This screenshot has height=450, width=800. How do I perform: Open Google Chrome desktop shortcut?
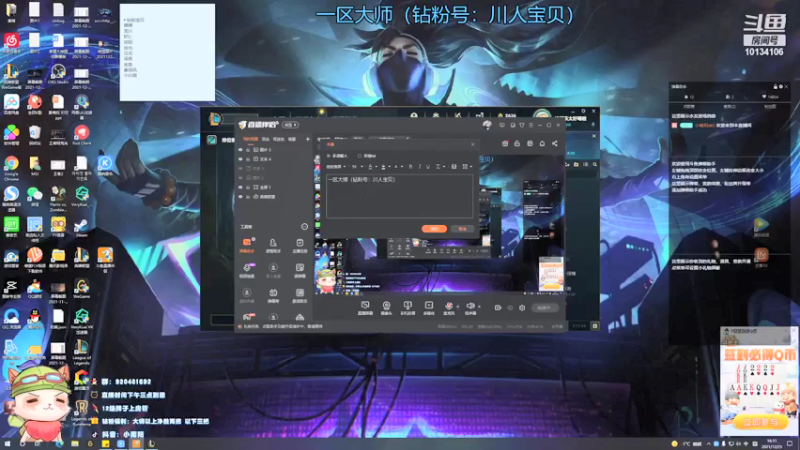pos(11,167)
